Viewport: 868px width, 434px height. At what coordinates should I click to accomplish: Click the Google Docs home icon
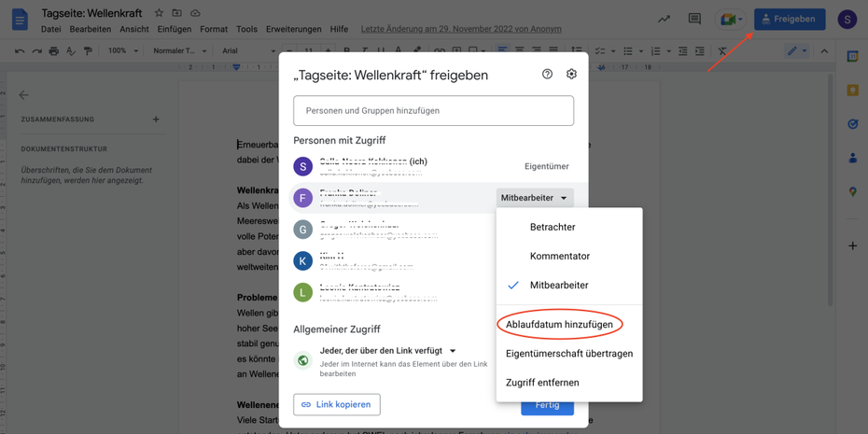pyautogui.click(x=19, y=19)
